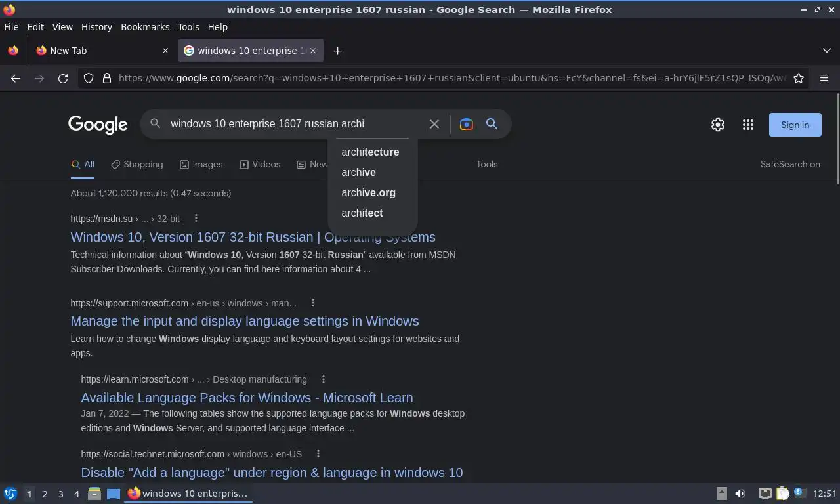
Task: Search by image using the camera icon
Action: [x=466, y=124]
